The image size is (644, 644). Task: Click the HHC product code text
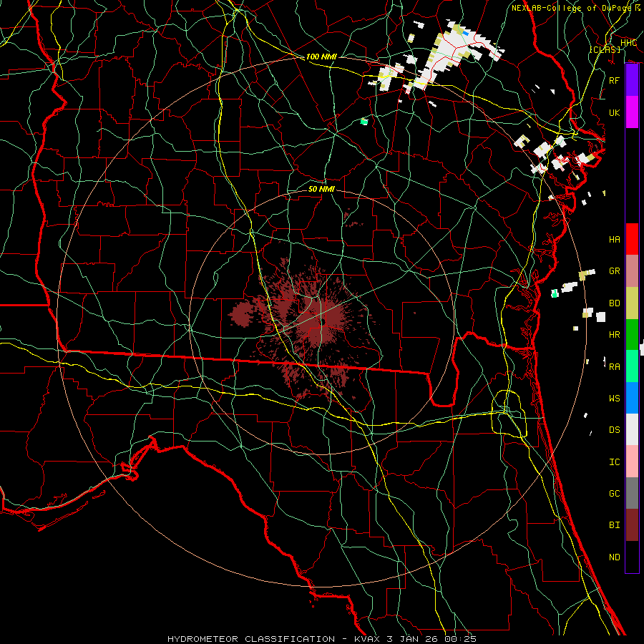[x=629, y=43]
